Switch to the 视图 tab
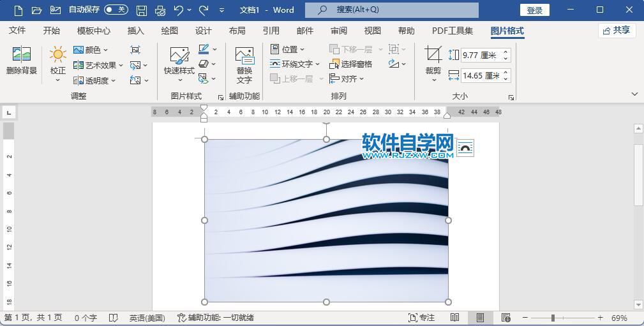Image resolution: width=644 pixels, height=326 pixels. coord(373,31)
